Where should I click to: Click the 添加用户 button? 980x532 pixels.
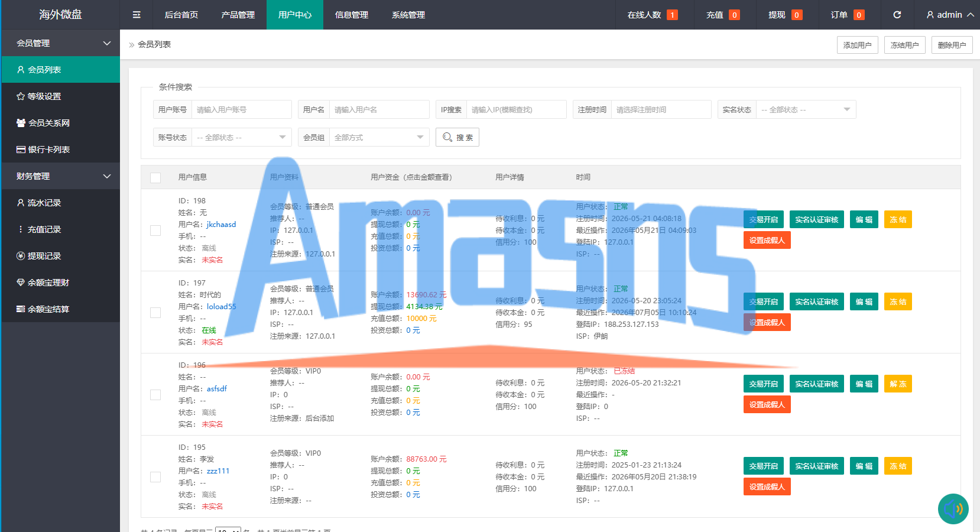coord(858,45)
